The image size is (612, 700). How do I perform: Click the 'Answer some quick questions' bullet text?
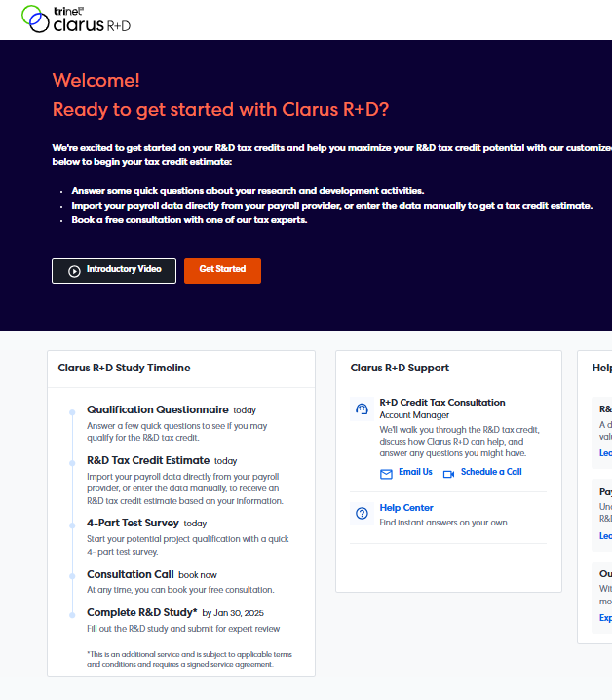point(248,191)
